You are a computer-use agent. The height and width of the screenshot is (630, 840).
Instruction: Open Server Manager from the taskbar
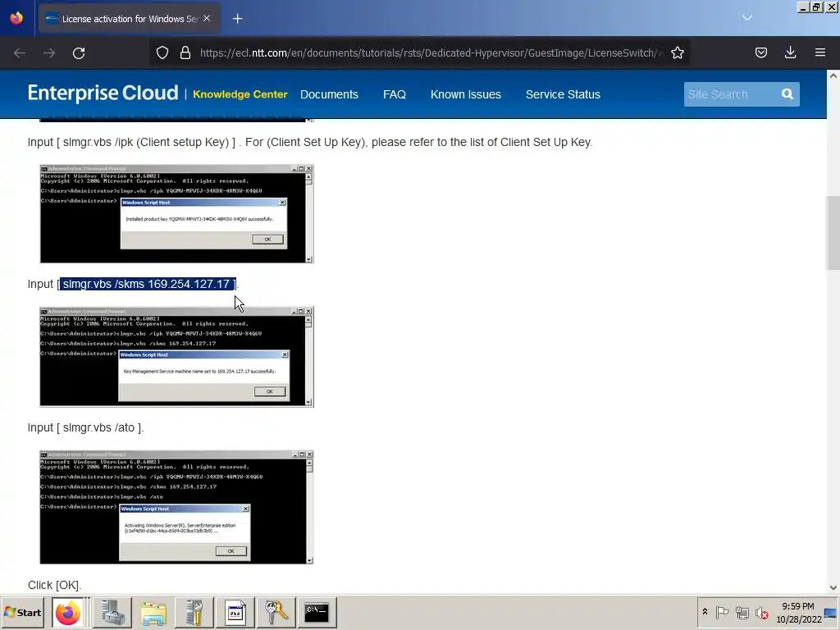(112, 612)
